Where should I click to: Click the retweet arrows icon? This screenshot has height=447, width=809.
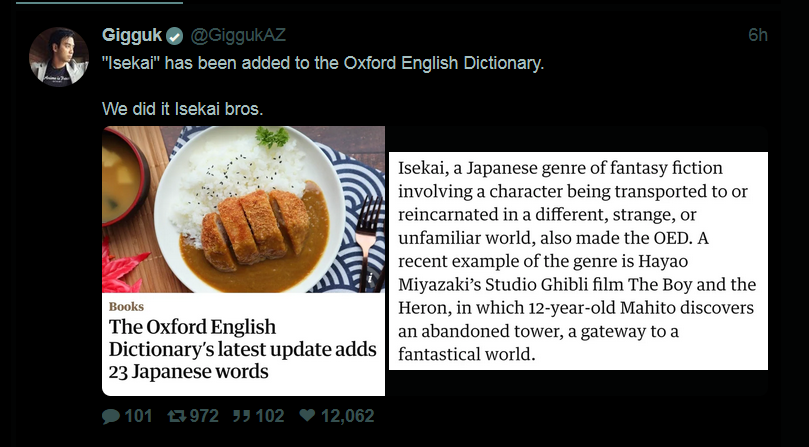pos(174,416)
